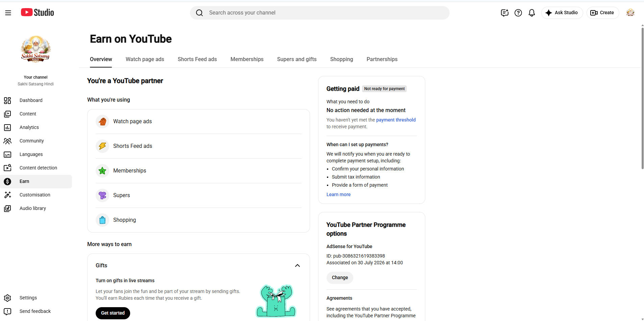Viewport: 644px width, 321px height.
Task: Click the Shorts Feed ads lightning row
Action: (198, 146)
